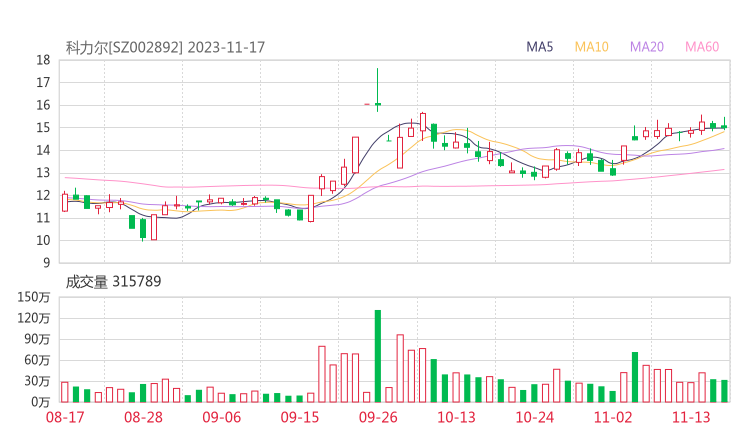
Task: Click the 10-24 date axis label
Action: (535, 417)
